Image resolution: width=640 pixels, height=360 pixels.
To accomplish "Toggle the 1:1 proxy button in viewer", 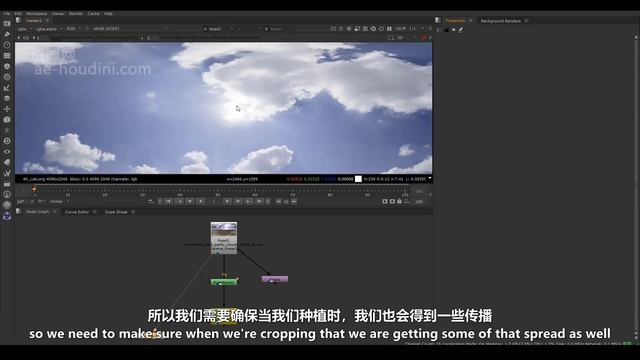I will (x=413, y=29).
